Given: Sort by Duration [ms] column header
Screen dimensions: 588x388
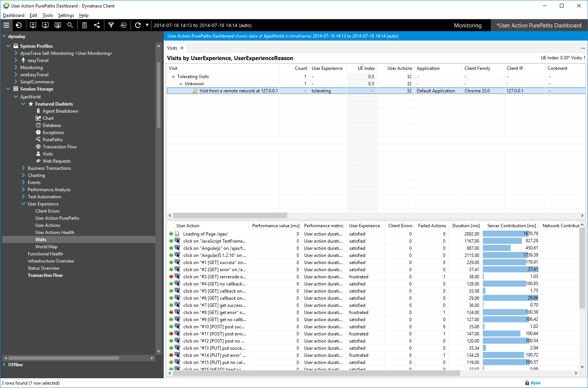Looking at the screenshot, I should tap(466, 226).
